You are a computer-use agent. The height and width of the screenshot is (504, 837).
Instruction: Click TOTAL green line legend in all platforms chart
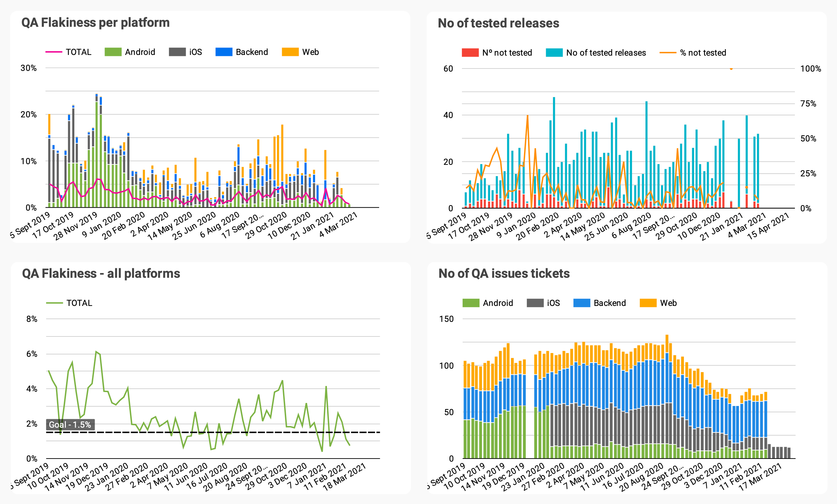pyautogui.click(x=54, y=303)
